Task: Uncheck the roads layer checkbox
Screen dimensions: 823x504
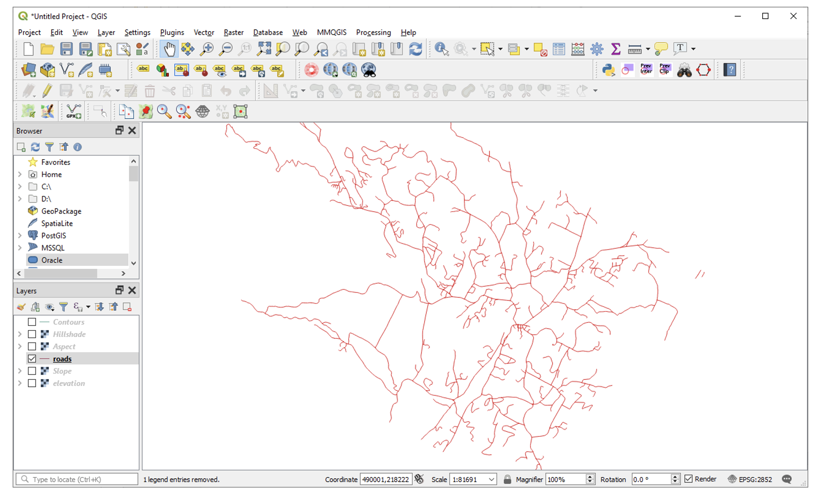Action: pos(32,358)
